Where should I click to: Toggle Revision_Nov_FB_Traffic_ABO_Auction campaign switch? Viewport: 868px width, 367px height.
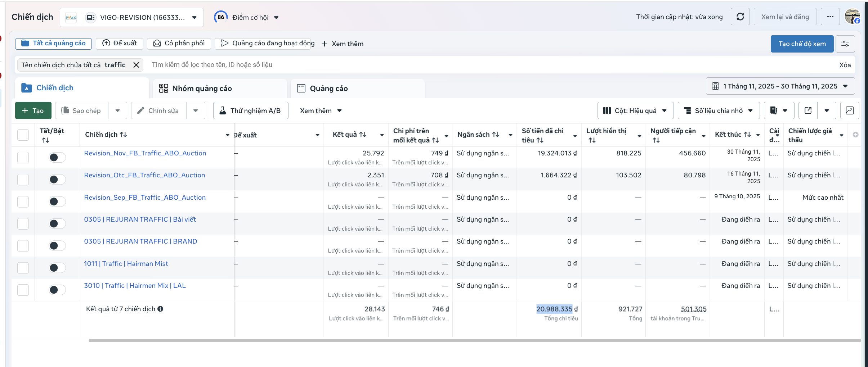(x=57, y=157)
